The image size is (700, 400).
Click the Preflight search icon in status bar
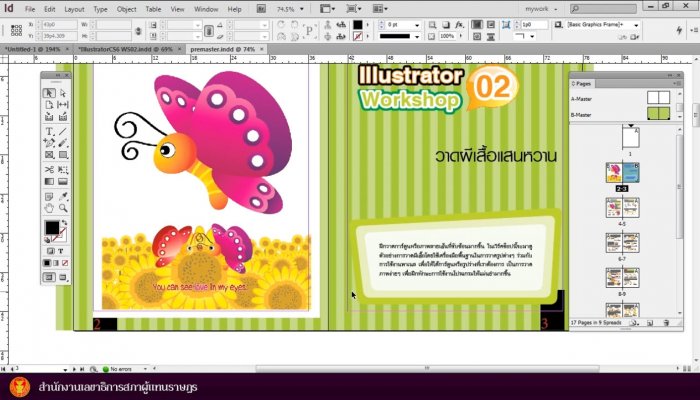tap(93, 369)
